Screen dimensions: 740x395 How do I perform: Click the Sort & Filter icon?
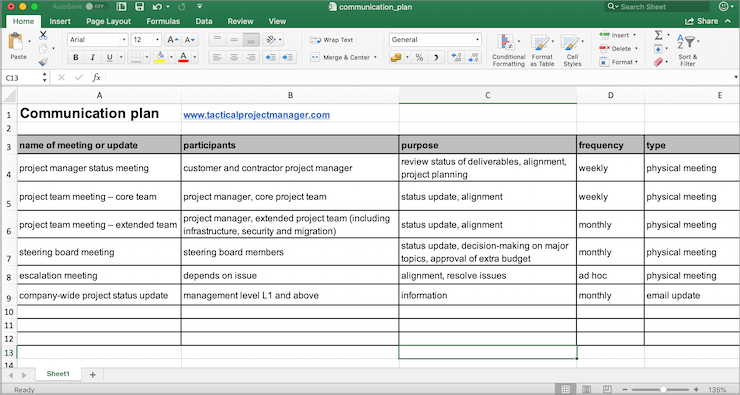688,50
